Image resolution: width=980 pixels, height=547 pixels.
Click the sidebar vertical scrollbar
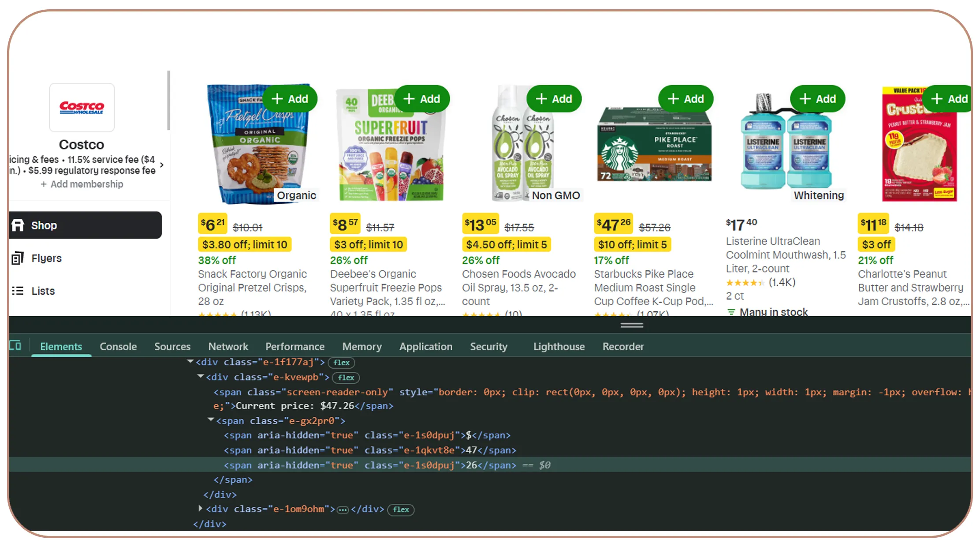click(168, 101)
